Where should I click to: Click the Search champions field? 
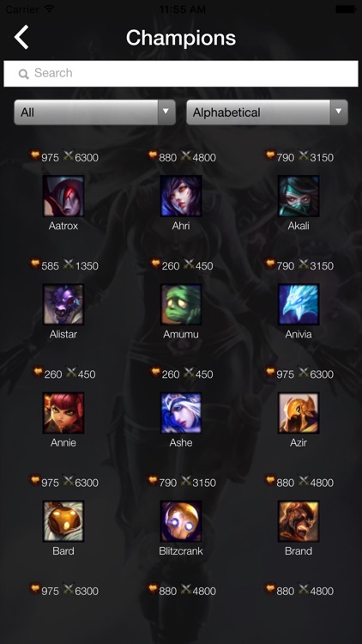click(x=181, y=74)
